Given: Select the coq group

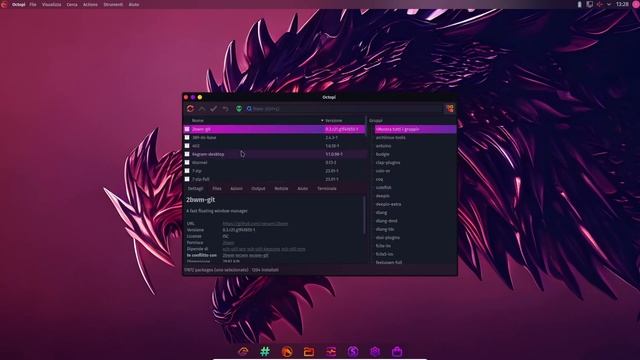Looking at the screenshot, I should click(x=379, y=179).
